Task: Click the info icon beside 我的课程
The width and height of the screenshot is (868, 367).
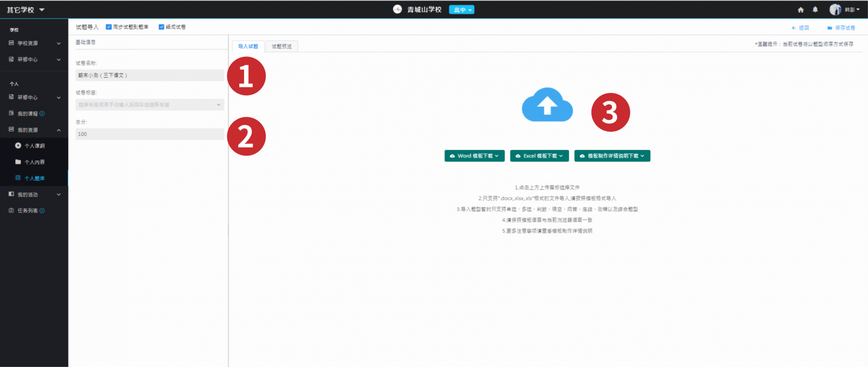Action: [42, 113]
